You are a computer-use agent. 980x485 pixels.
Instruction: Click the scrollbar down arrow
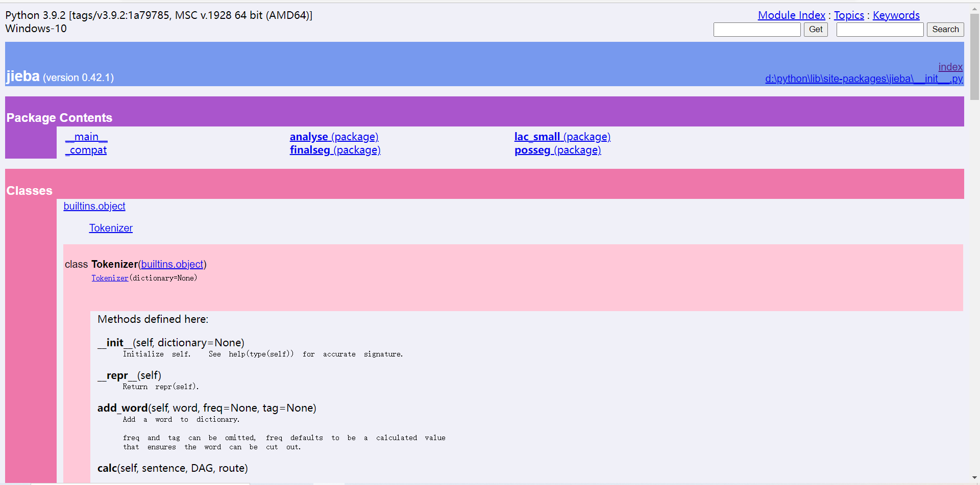(x=974, y=478)
